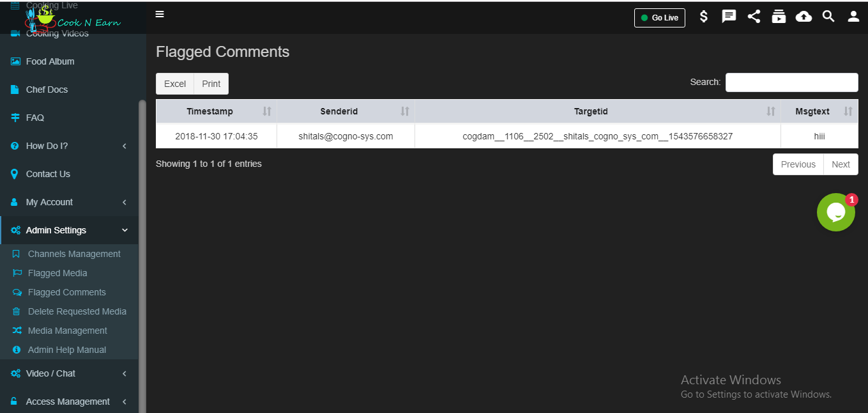Click the How Do I question icon
This screenshot has width=868, height=413.
(x=15, y=146)
